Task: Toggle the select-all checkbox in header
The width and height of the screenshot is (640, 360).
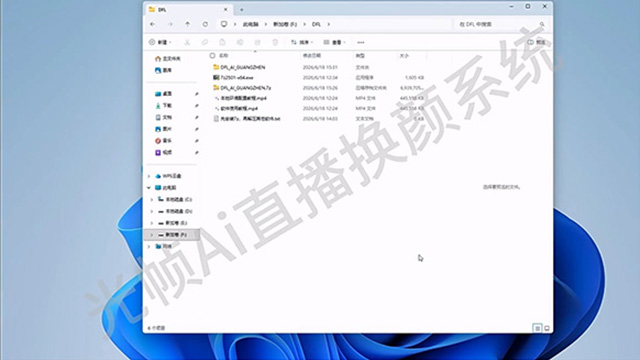Action: point(212,56)
